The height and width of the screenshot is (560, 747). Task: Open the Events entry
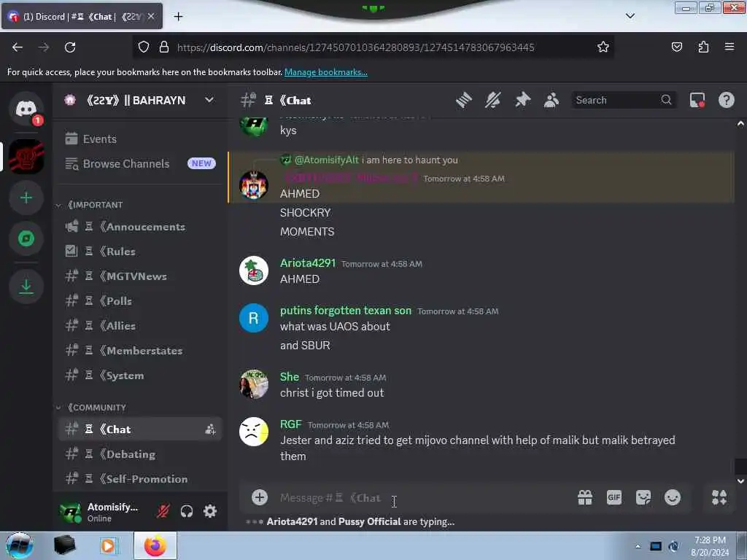tap(139, 139)
